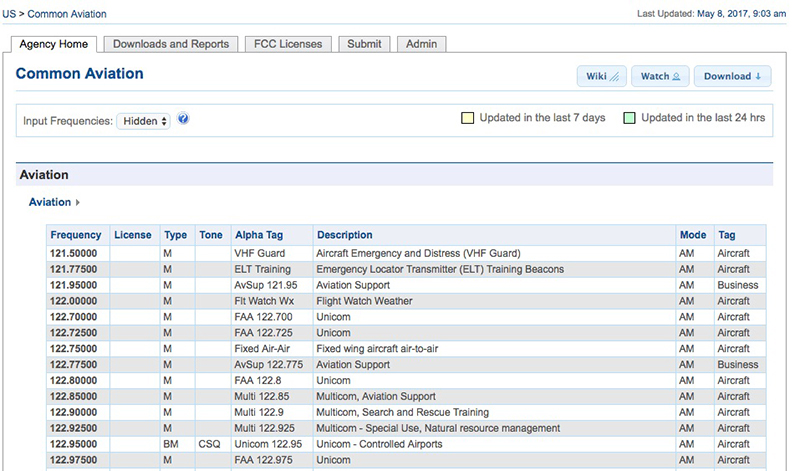800x471 pixels.
Task: Open the Download button menu
Action: 732,76
